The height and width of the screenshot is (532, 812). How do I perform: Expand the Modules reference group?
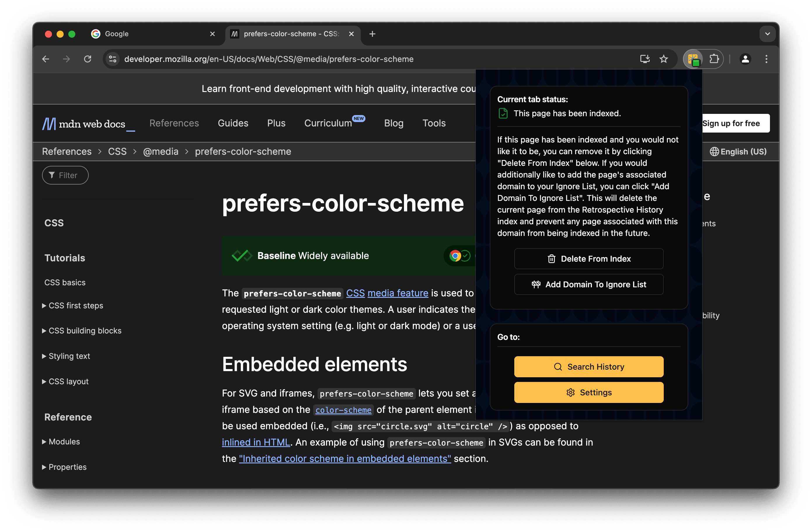click(64, 441)
